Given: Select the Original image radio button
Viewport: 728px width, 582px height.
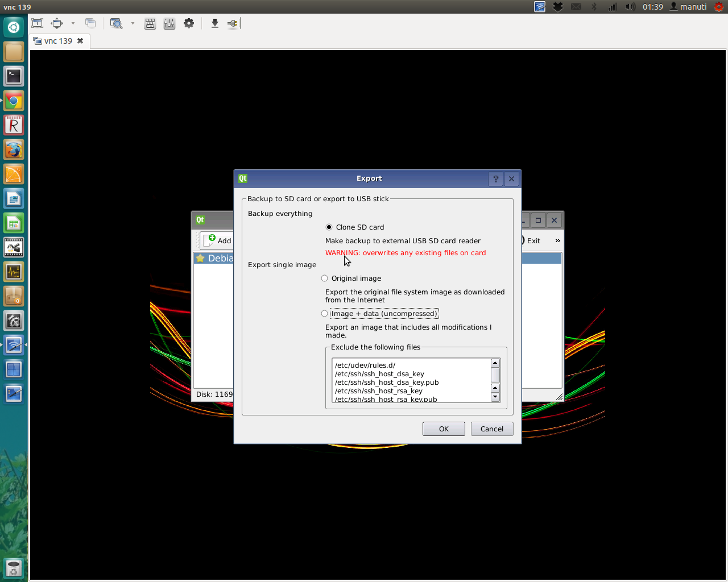Looking at the screenshot, I should pos(325,278).
